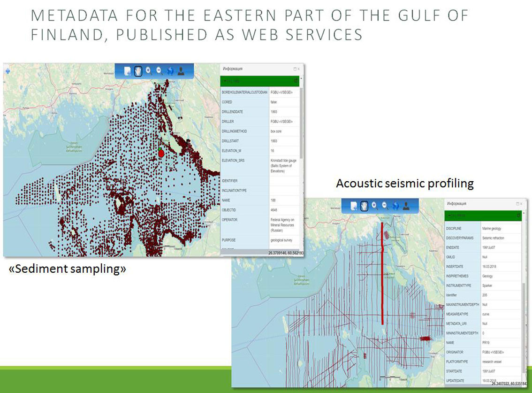Click the INSTRUMENTTYPE value 'Sparker'
This screenshot has width=532, height=393.
point(487,285)
